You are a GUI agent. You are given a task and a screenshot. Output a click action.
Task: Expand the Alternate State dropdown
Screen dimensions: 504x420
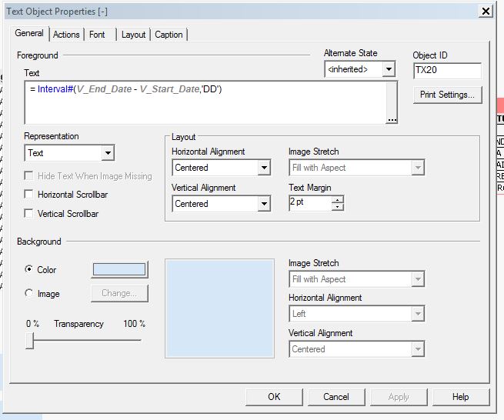click(389, 70)
